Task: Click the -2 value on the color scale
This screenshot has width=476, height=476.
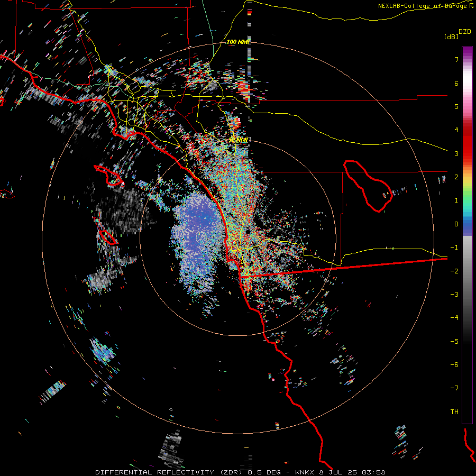Action: (x=454, y=271)
